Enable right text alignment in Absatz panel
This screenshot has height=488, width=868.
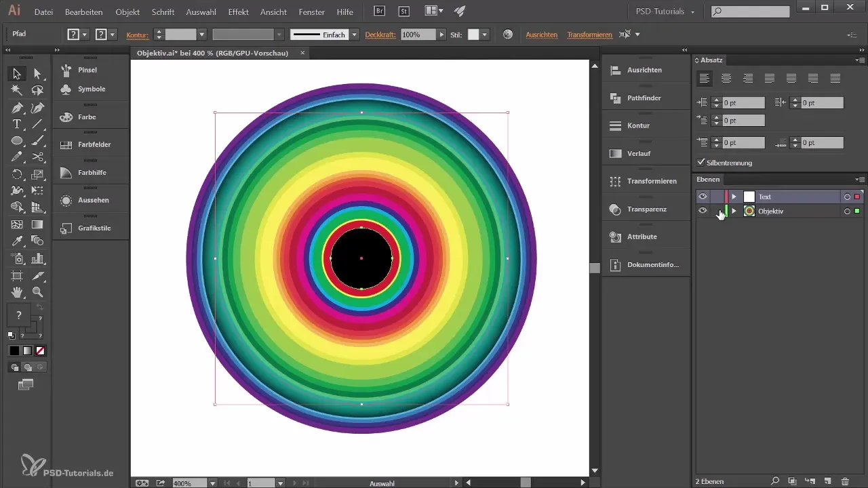point(748,78)
